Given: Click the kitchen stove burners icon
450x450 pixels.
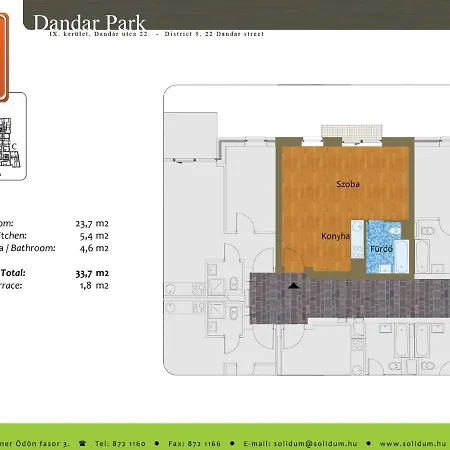Looking at the screenshot, I should [x=357, y=252].
